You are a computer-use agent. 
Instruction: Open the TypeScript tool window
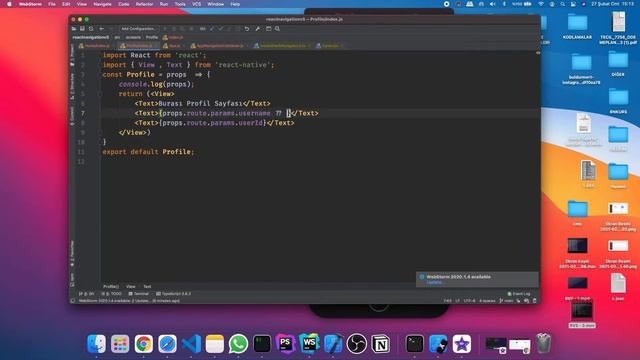(174, 294)
